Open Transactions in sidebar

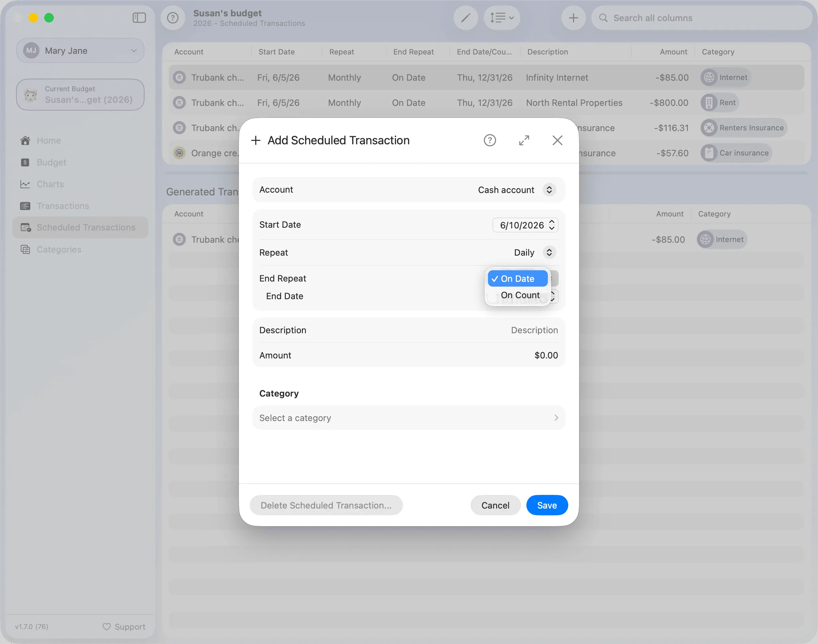[x=63, y=206]
